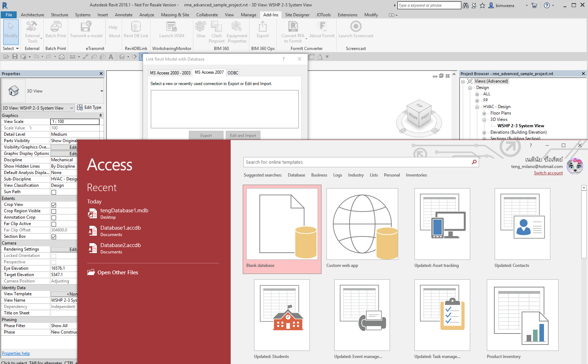
Task: Click the Database suggested search
Action: [x=296, y=175]
